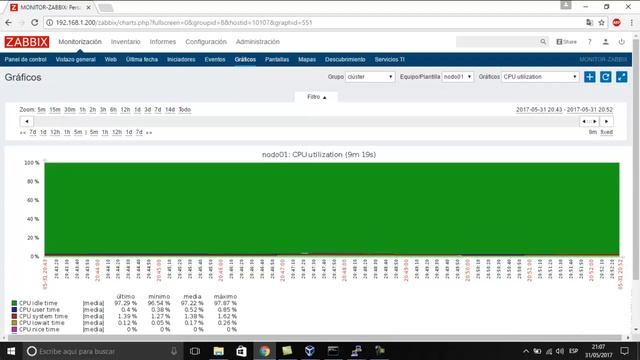The height and width of the screenshot is (360, 640).
Task: Open File Explorer from taskbar
Action: click(x=218, y=351)
